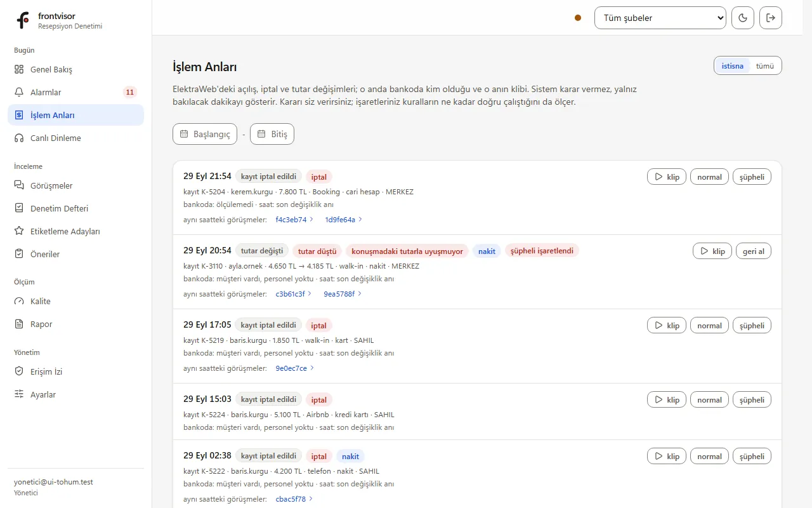Click the Erişim İzi shield icon
This screenshot has height=508, width=812.
[19, 371]
